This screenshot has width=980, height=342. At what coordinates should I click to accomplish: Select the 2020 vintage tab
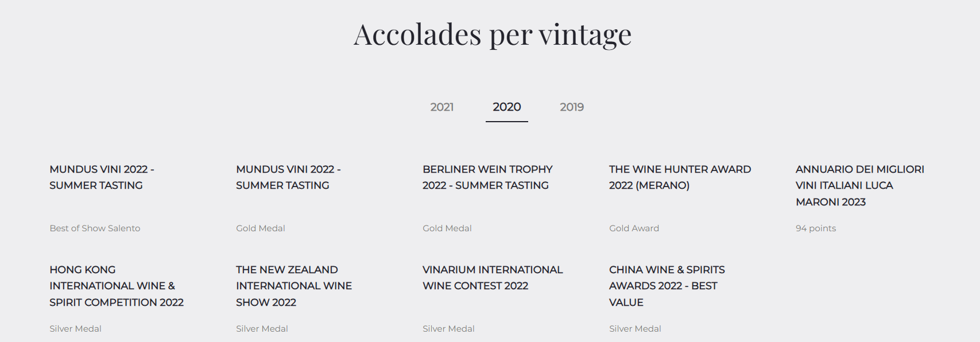507,107
